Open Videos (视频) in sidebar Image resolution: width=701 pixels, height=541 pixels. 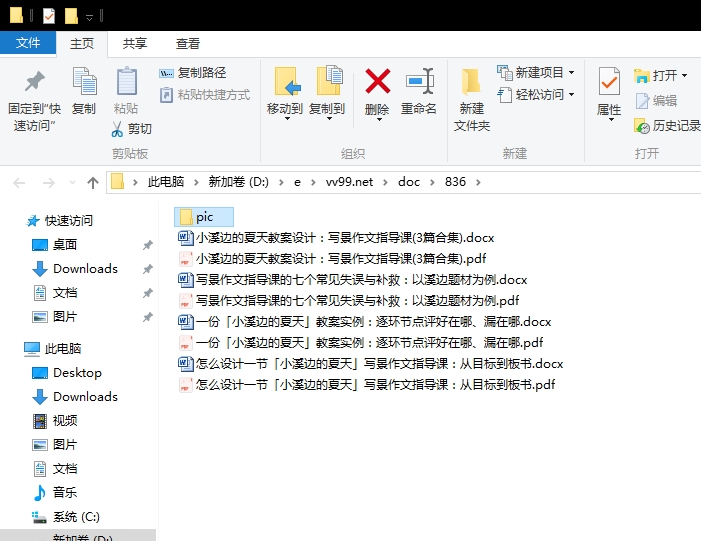(55, 420)
